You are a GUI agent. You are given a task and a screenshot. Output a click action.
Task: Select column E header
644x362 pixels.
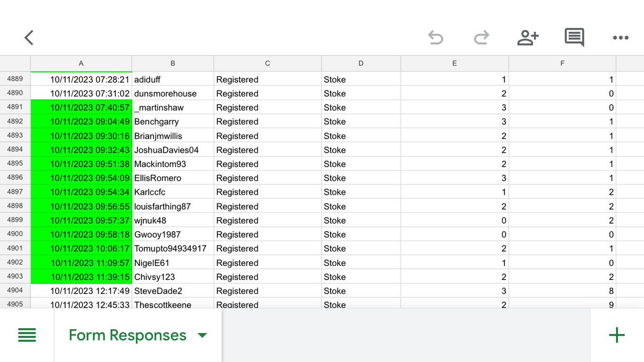(455, 63)
